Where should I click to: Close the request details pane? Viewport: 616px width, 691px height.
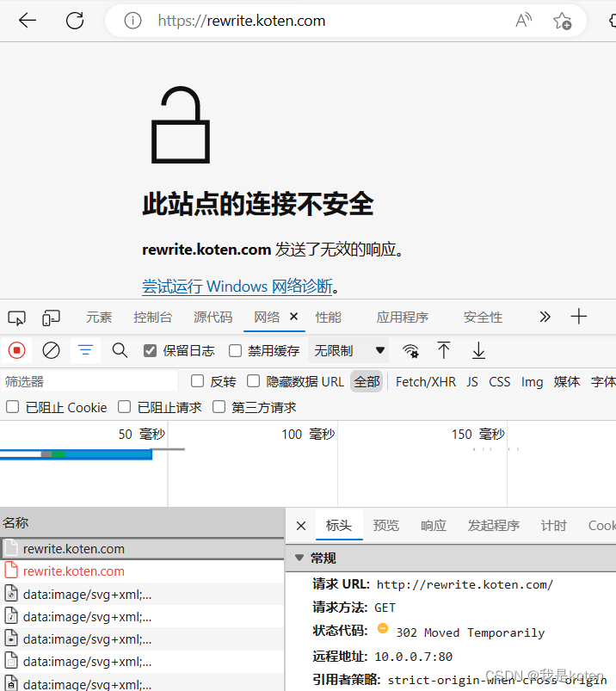(x=301, y=526)
